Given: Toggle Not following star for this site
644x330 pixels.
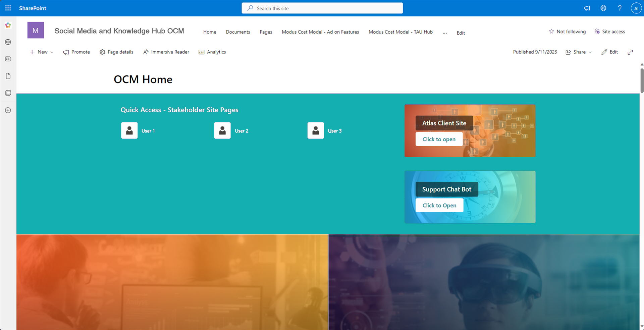Looking at the screenshot, I should click(x=567, y=32).
